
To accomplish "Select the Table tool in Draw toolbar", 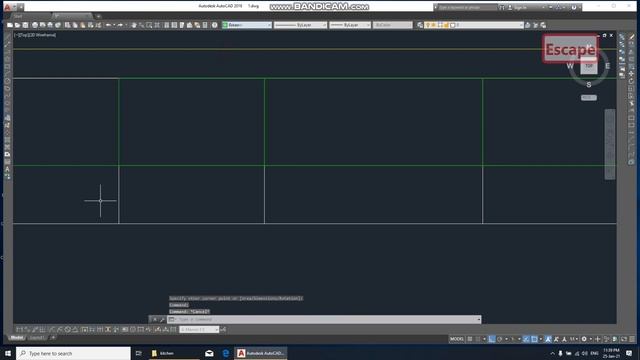I will coord(7,162).
